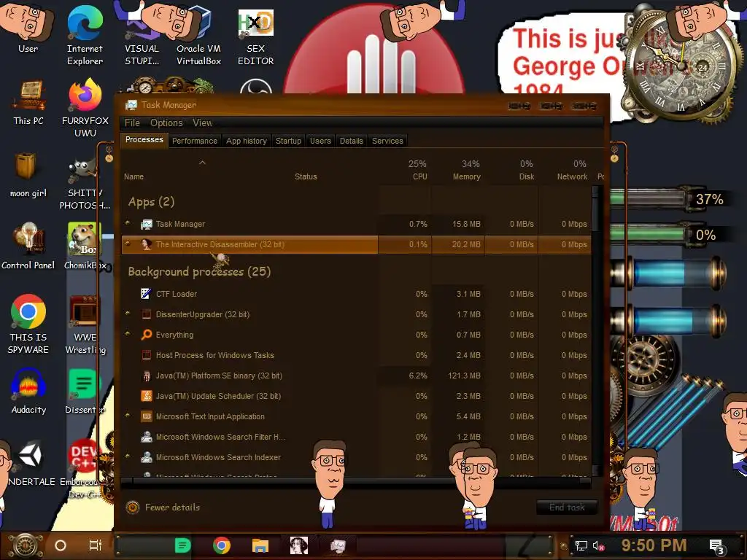Select Java(TM) Update Scheduler process
The image size is (747, 560).
click(356, 396)
